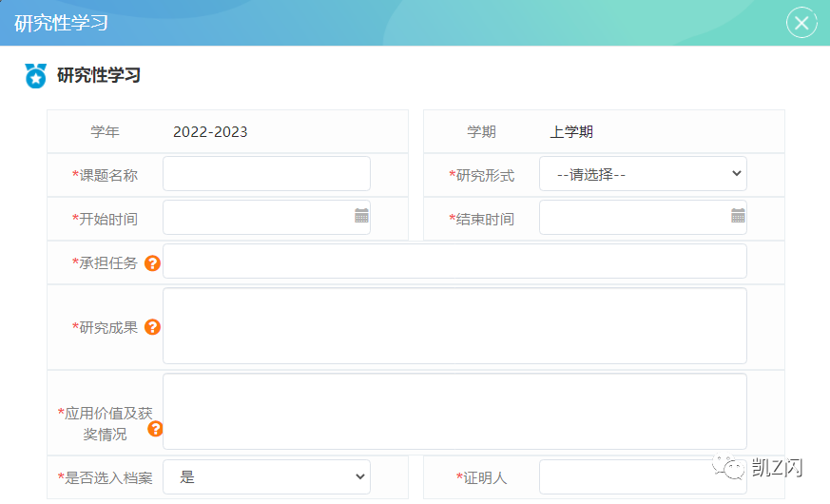Close the 研究性学习 dialog

point(801,23)
